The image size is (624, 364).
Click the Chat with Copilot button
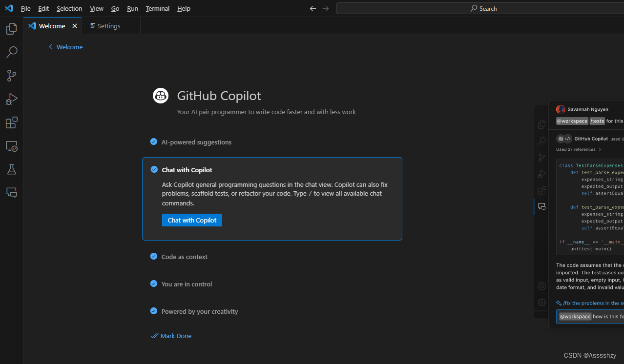192,220
